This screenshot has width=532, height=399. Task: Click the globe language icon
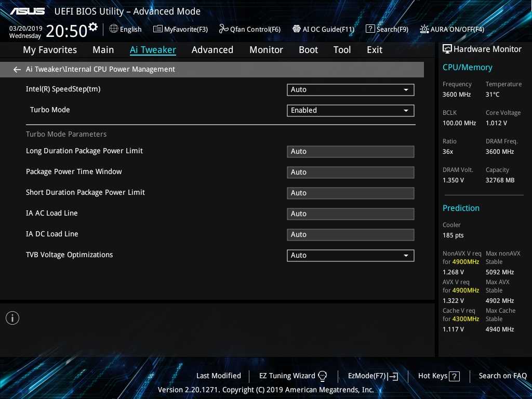pyautogui.click(x=114, y=29)
